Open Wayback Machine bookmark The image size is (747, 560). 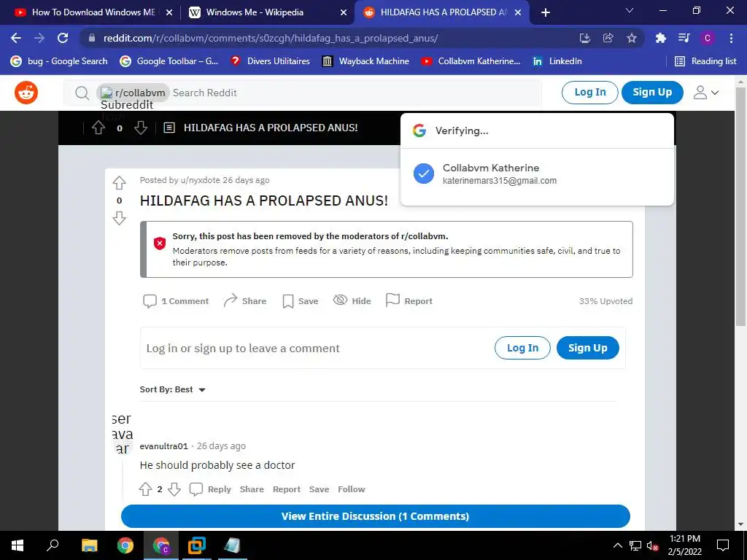[x=366, y=61]
